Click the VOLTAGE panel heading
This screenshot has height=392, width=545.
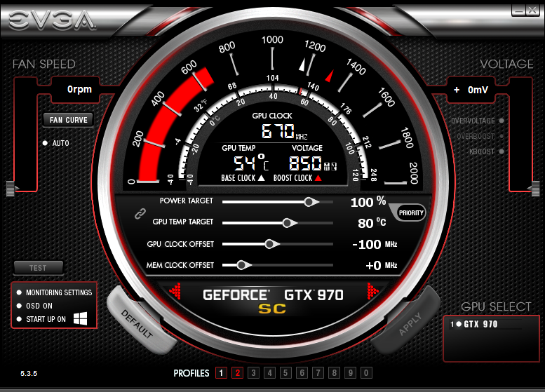click(506, 64)
